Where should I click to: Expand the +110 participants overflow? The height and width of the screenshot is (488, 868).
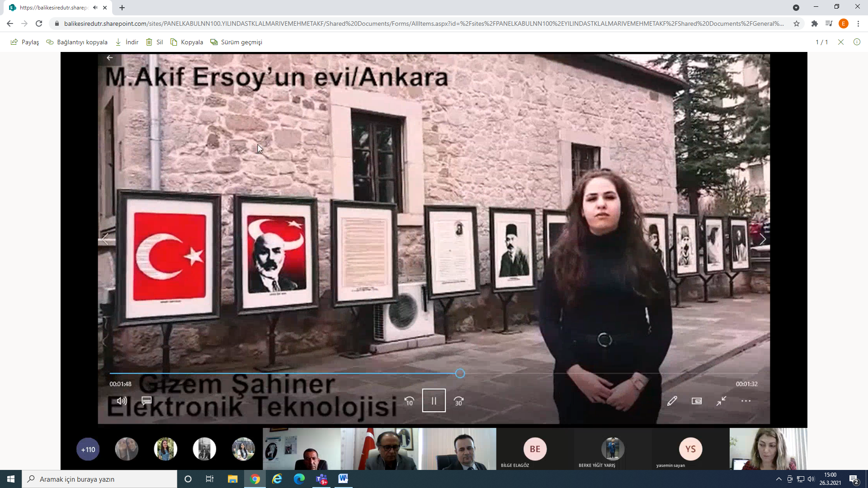pyautogui.click(x=88, y=450)
